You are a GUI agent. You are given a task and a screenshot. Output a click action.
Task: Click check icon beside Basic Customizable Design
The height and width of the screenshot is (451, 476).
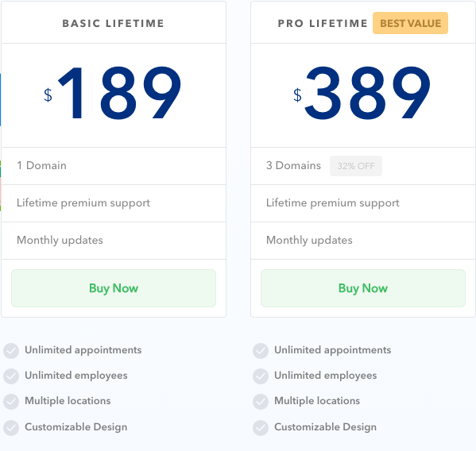click(11, 428)
